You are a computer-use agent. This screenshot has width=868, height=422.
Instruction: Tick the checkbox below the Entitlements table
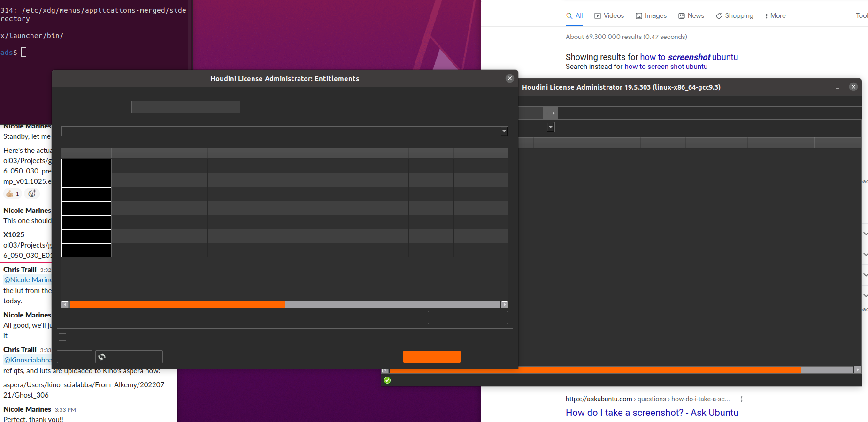tap(62, 337)
